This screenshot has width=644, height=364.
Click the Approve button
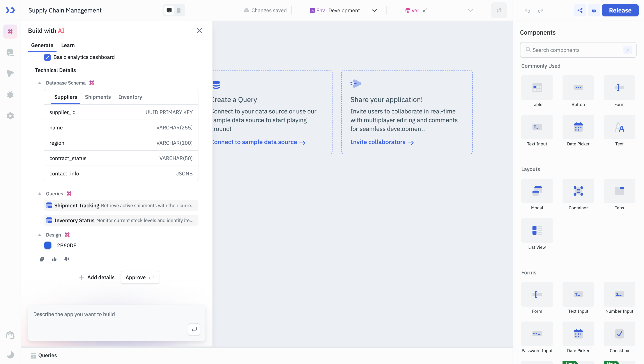coord(139,277)
